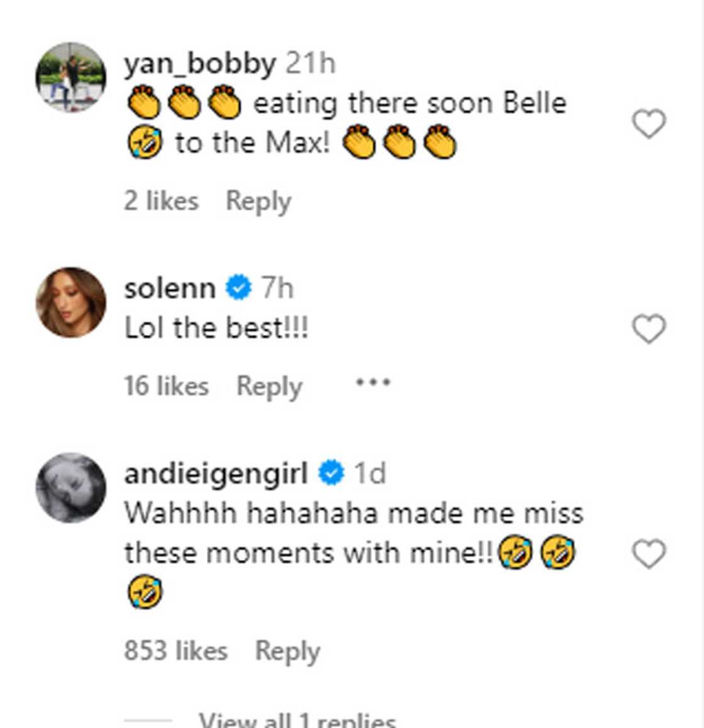
Task: Reply to andieigengirl's comment
Action: (287, 651)
